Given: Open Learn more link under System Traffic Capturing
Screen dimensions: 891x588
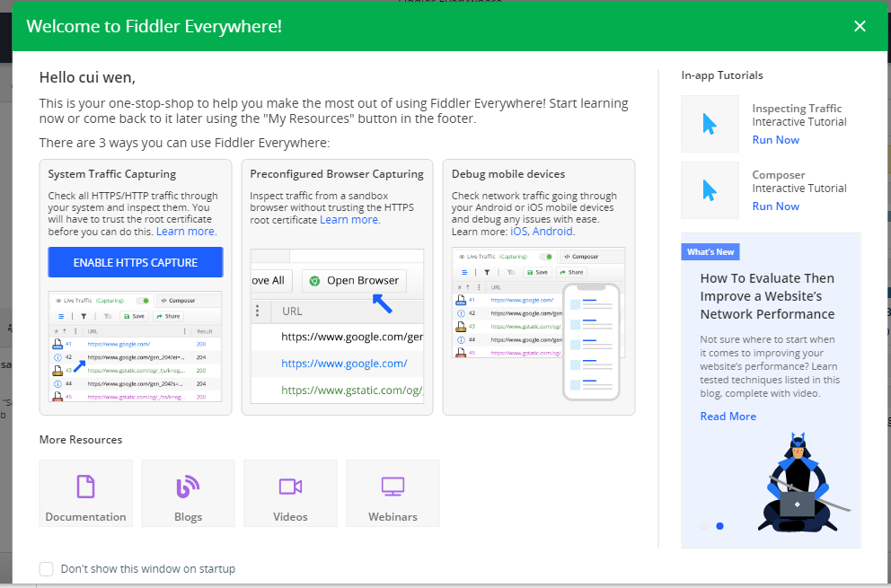Looking at the screenshot, I should [187, 232].
